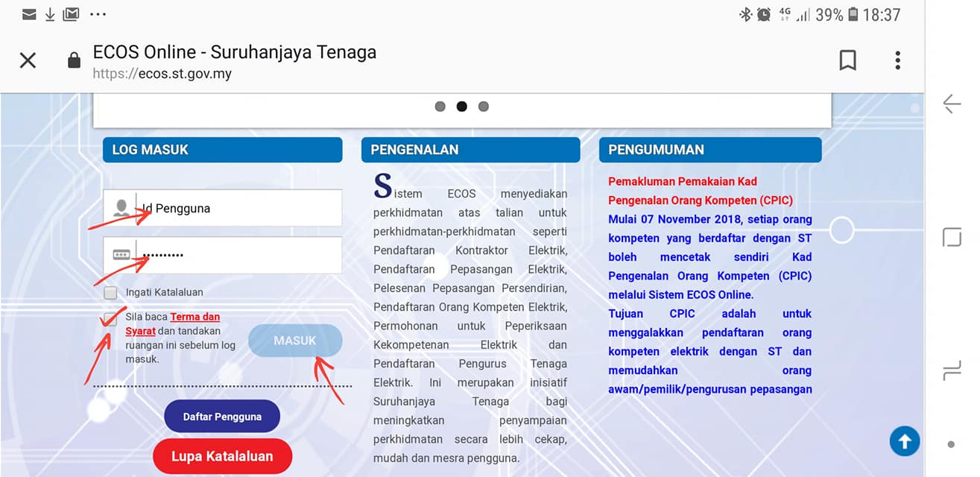Click the MASUK login button
Image resolution: width=980 pixels, height=477 pixels.
[x=295, y=341]
